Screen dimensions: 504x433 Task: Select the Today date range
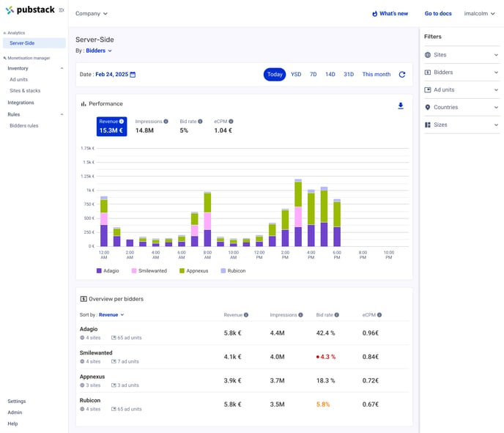coord(275,75)
